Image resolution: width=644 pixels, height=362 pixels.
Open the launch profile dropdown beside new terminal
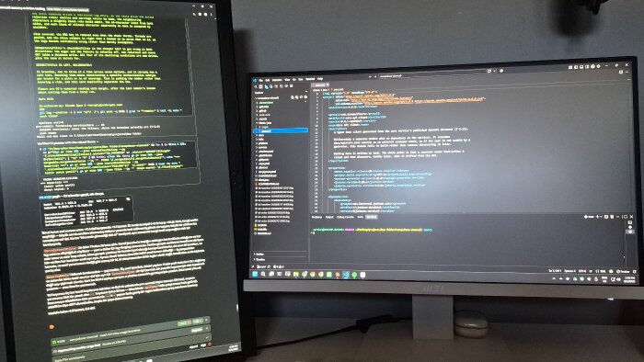(x=602, y=217)
